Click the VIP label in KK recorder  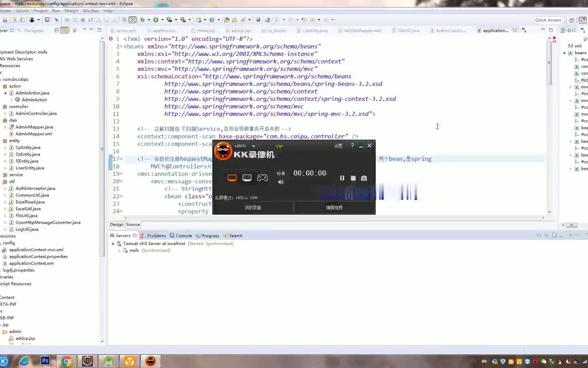coord(279,146)
